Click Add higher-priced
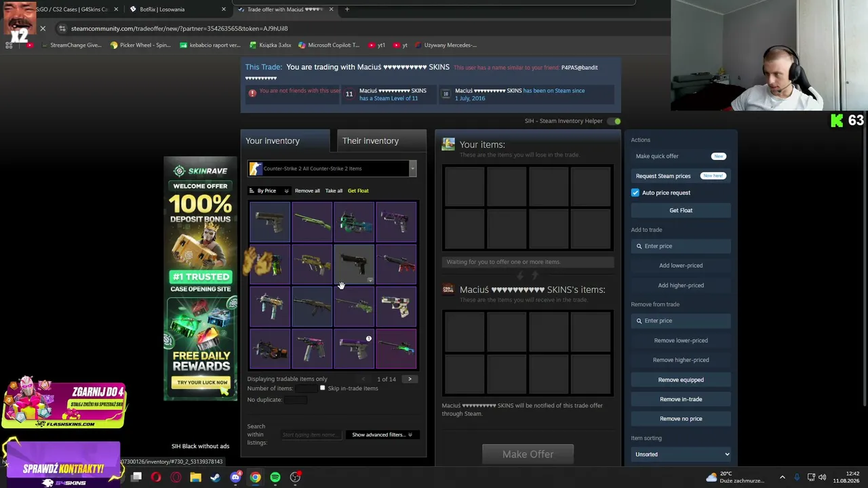868x488 pixels. pos(681,285)
